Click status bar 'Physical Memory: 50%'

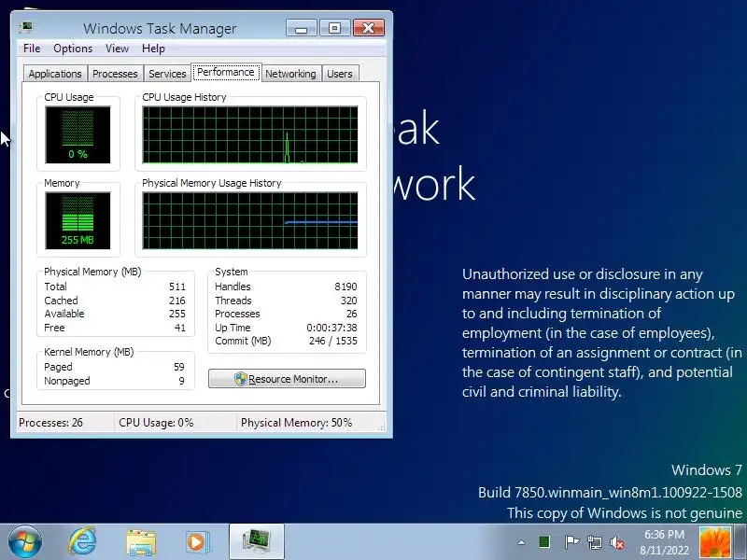[296, 423]
